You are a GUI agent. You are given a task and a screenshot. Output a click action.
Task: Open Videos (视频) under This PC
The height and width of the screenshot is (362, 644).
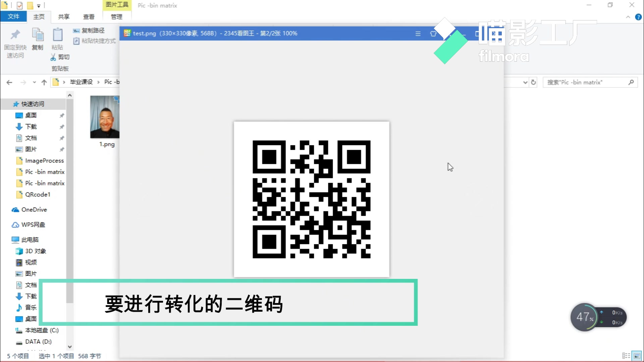26,262
